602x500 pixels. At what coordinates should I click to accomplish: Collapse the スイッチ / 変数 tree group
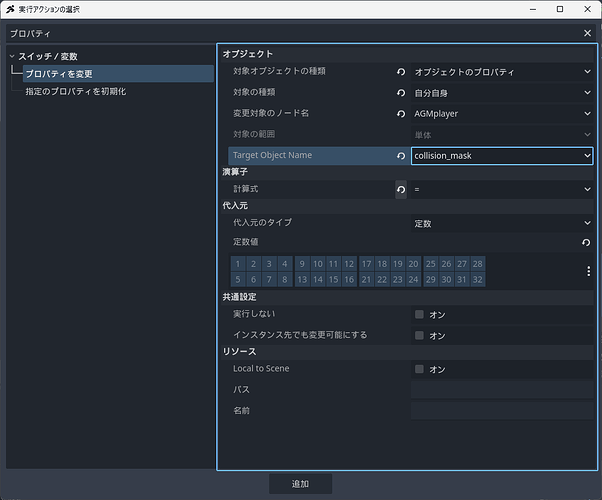(12, 56)
